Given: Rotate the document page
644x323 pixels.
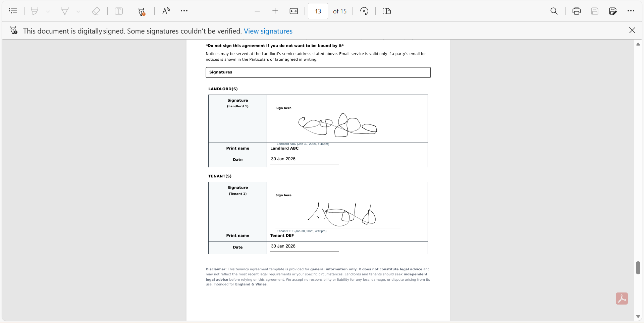Looking at the screenshot, I should point(364,11).
